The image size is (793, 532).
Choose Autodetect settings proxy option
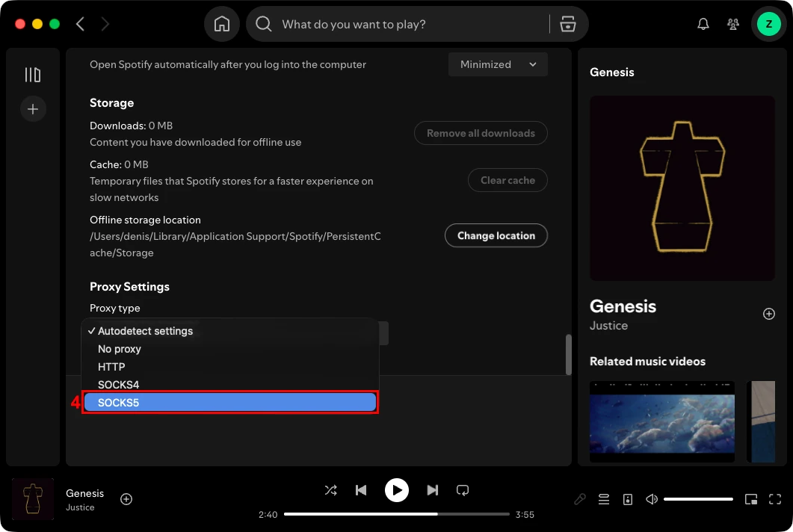click(230, 331)
